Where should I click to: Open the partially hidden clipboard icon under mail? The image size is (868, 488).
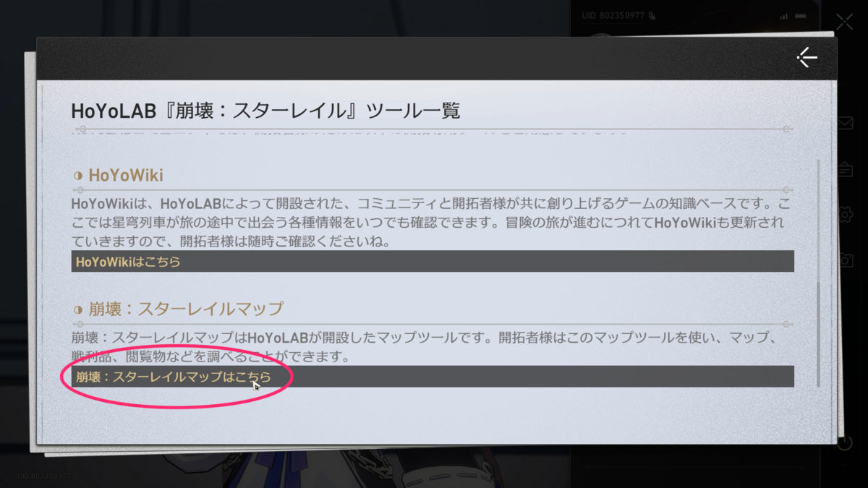(x=845, y=170)
